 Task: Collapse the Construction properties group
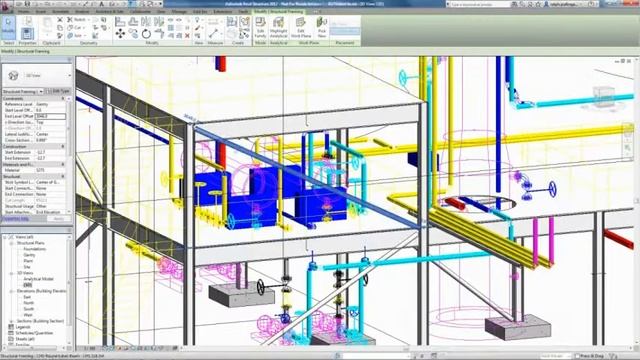63,147
